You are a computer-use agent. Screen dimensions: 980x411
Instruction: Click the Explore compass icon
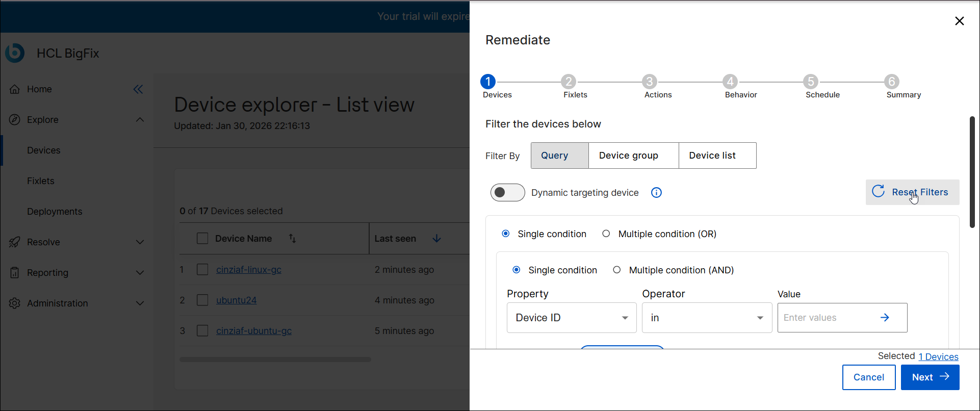coord(15,120)
